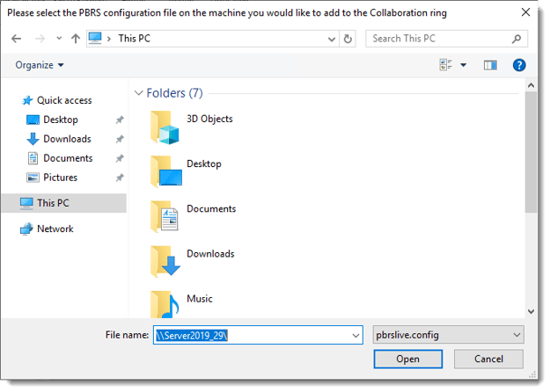Show the preview pane
550x392 pixels.
[x=490, y=65]
